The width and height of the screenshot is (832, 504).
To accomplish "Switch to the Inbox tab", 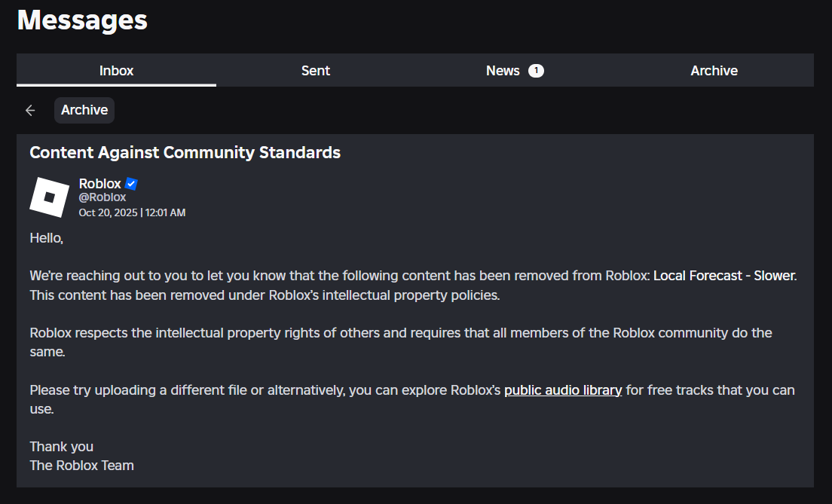I will 116,70.
